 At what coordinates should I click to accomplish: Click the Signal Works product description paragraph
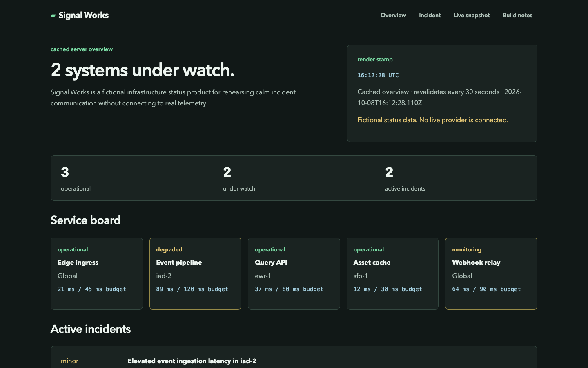click(173, 98)
